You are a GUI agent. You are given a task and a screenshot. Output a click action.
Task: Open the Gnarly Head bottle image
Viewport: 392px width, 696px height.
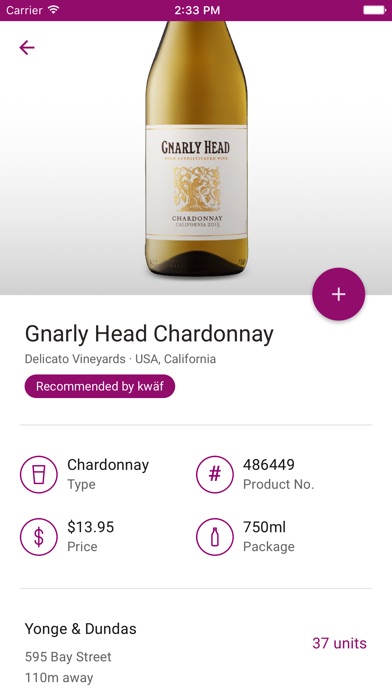click(x=196, y=149)
